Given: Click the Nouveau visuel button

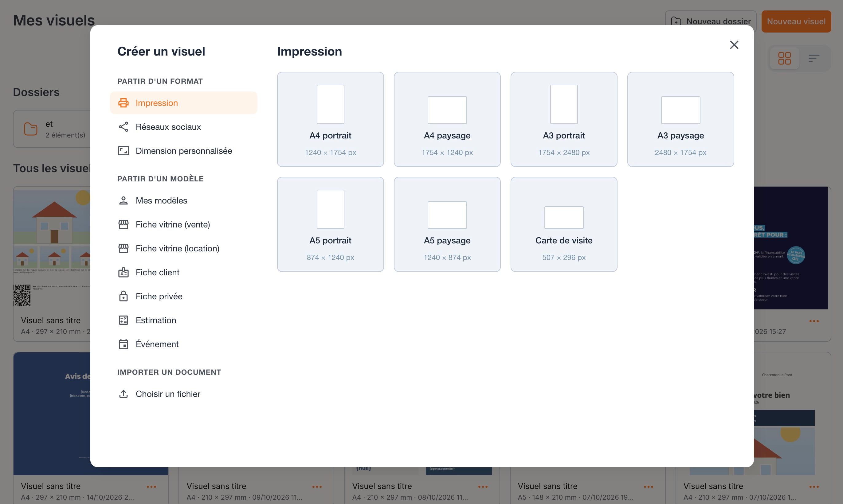Looking at the screenshot, I should click(x=796, y=21).
